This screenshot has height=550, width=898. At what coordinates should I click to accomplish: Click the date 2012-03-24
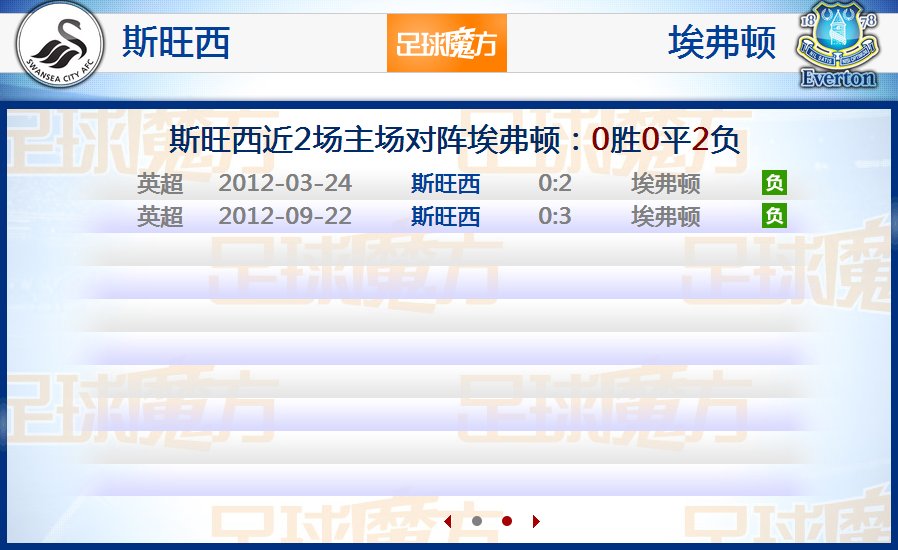(x=285, y=183)
